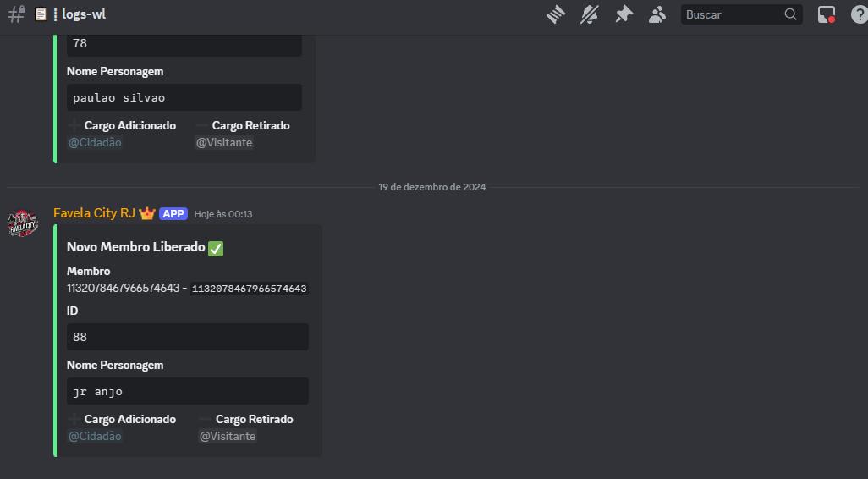Click the search magnifier icon
This screenshot has width=868, height=479.
click(x=790, y=14)
